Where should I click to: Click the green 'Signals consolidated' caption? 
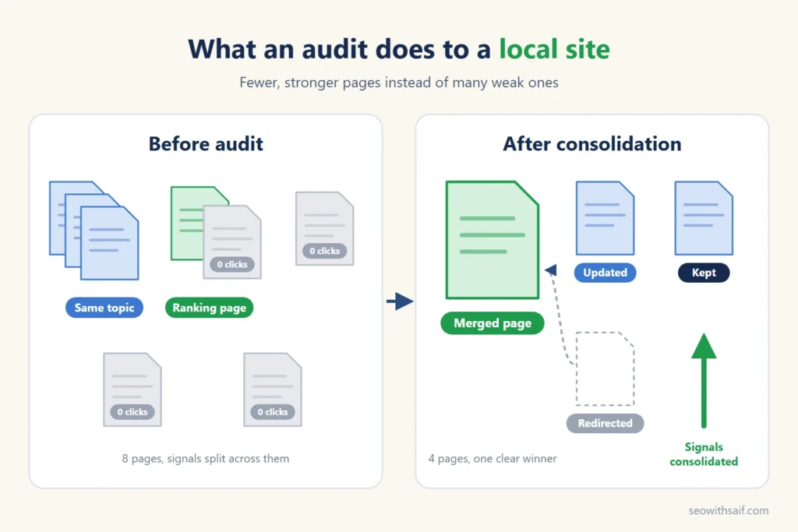704,454
